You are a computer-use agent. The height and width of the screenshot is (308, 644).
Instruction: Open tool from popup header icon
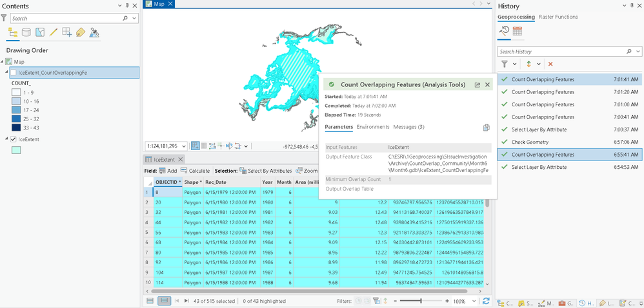(x=477, y=84)
